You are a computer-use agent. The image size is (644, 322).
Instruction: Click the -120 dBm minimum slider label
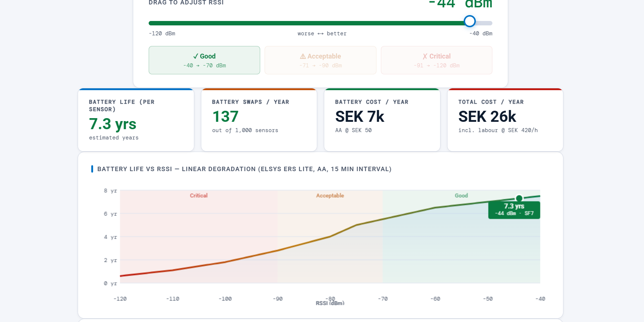point(162,33)
